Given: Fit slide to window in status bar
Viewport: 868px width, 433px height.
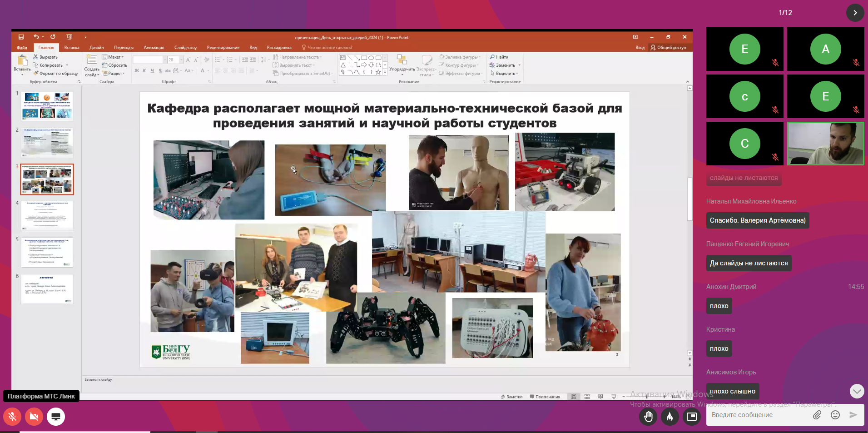Looking at the screenshot, I should [688, 397].
